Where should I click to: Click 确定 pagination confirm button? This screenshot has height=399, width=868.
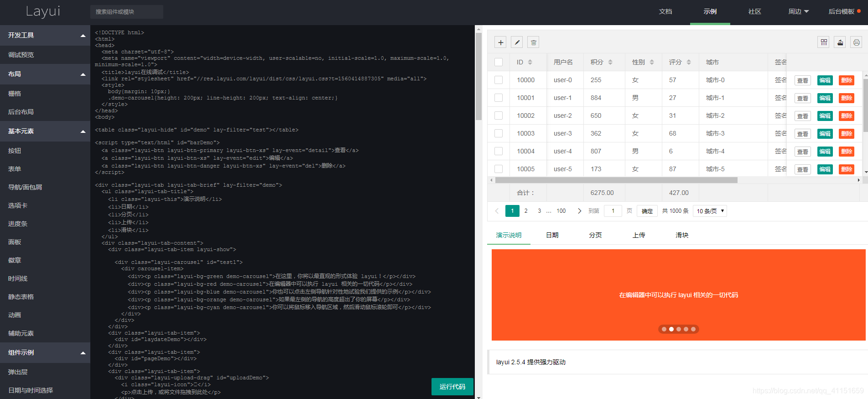click(647, 211)
